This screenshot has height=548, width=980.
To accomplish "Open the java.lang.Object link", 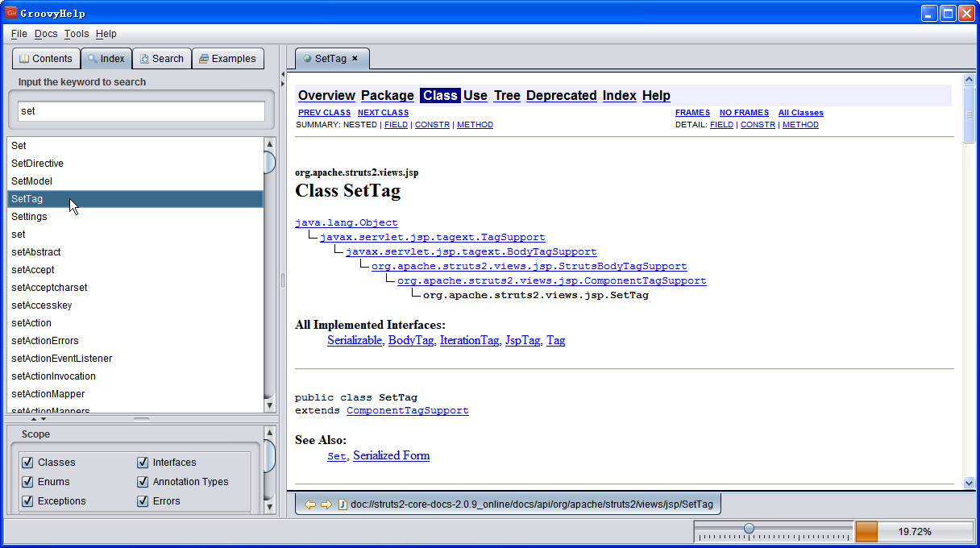I will pos(347,222).
